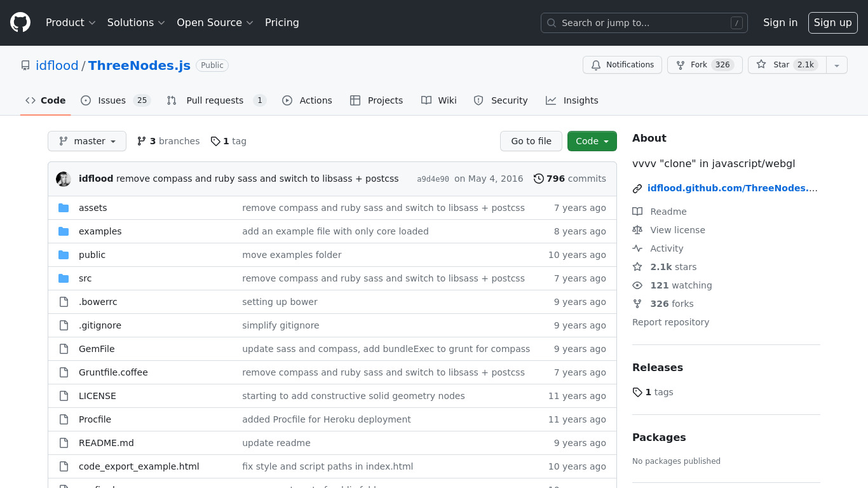Open the 3 branches list
Image resolution: width=868 pixels, height=488 pixels.
click(x=168, y=141)
